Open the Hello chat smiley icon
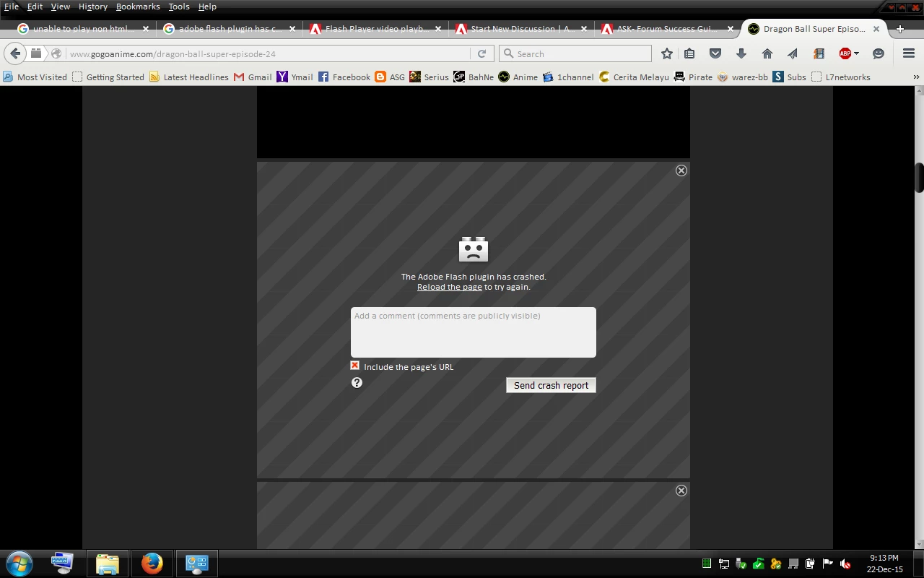 pos(879,53)
